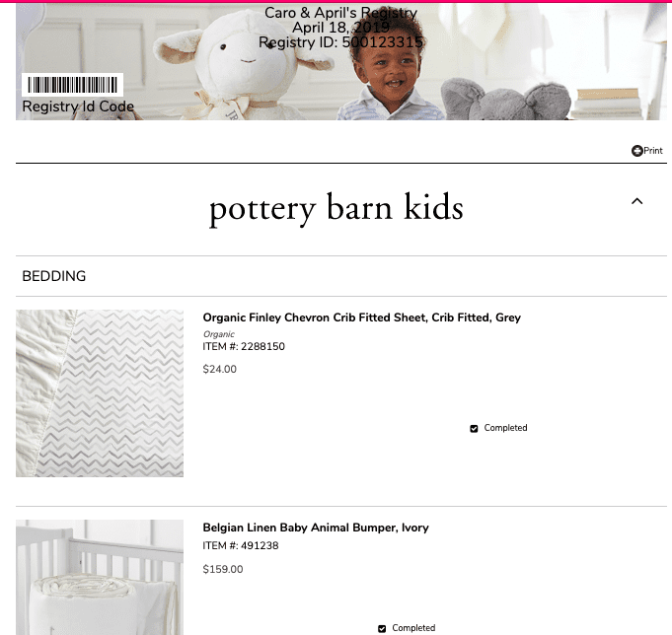Click the baby bumper product thumbnail
This screenshot has height=635, width=672.
point(100,577)
